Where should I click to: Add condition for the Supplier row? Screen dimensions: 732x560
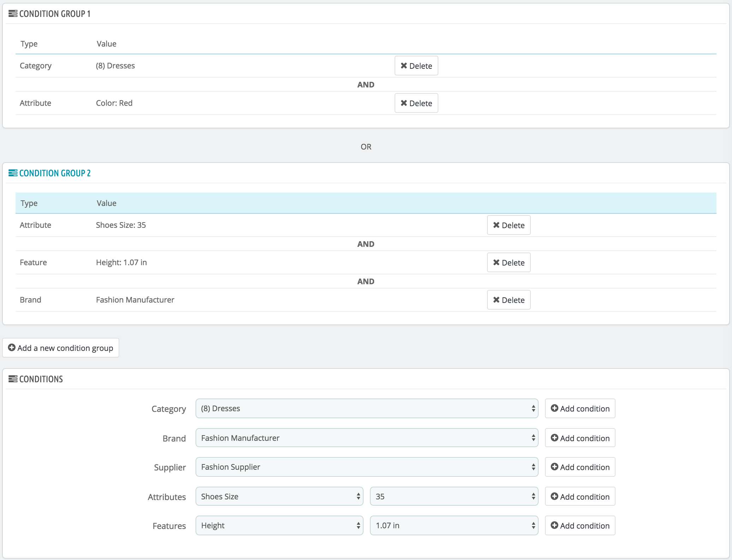(x=580, y=467)
